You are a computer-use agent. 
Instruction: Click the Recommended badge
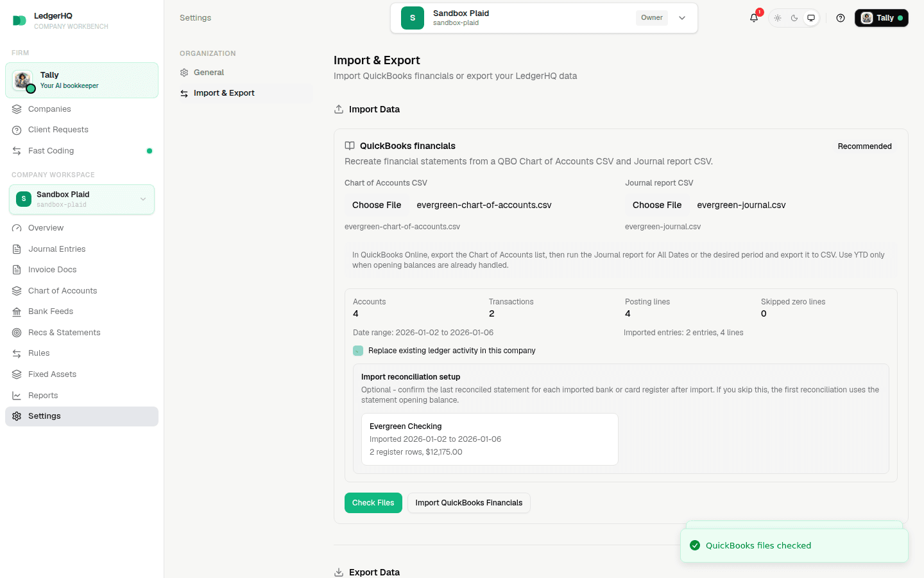tap(864, 146)
